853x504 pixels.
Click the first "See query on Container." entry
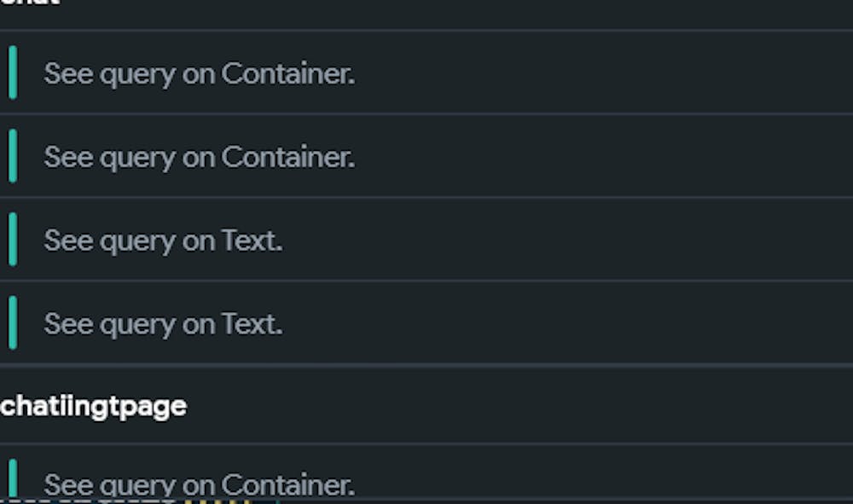coord(199,74)
